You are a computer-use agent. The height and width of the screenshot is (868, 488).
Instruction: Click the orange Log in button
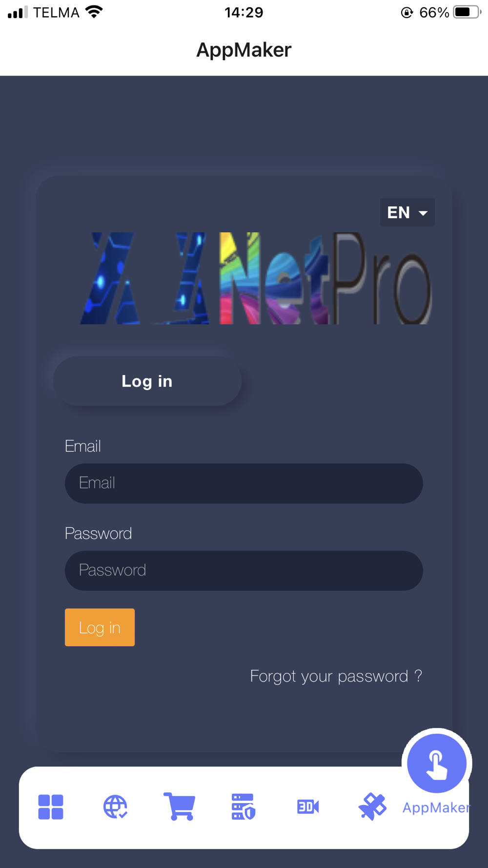[x=100, y=627]
